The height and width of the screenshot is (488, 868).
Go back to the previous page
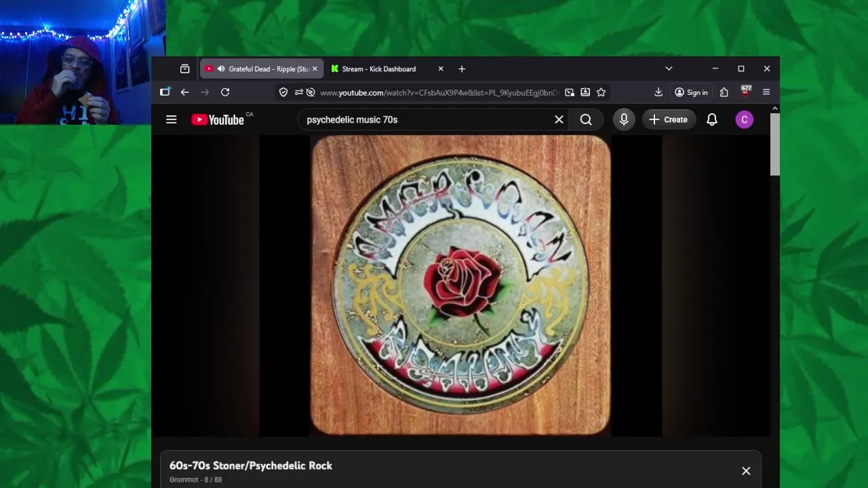click(x=184, y=92)
